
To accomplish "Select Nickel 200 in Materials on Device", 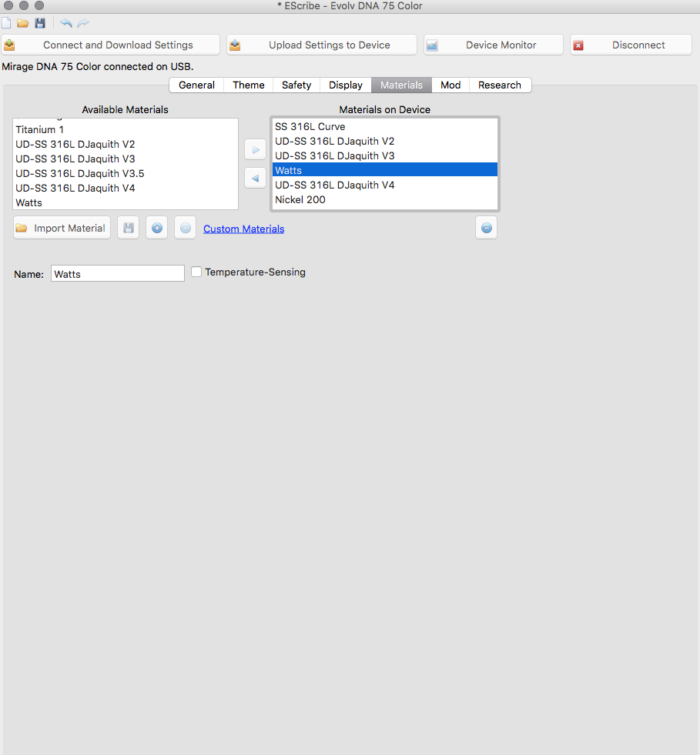I will 300,199.
